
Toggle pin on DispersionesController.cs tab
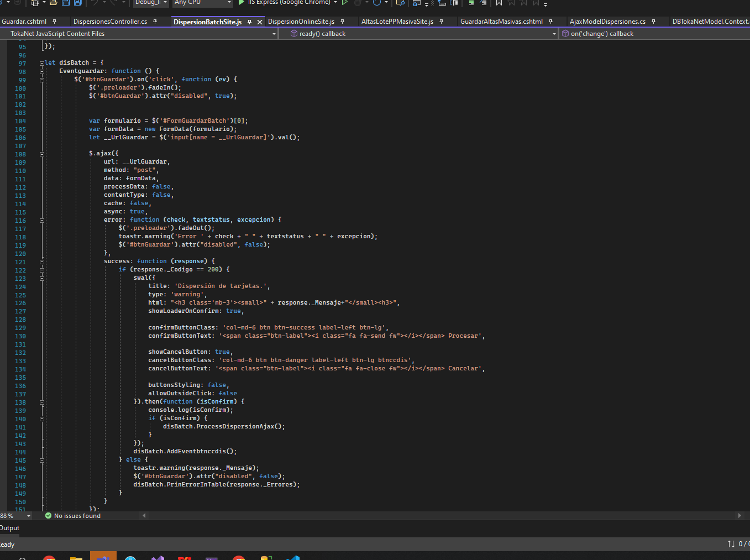tap(155, 22)
